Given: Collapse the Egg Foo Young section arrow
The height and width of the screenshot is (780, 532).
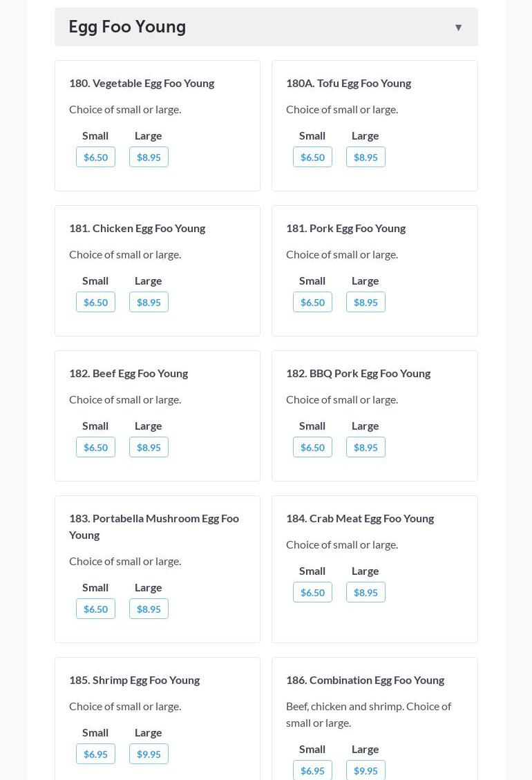Looking at the screenshot, I should (x=458, y=28).
